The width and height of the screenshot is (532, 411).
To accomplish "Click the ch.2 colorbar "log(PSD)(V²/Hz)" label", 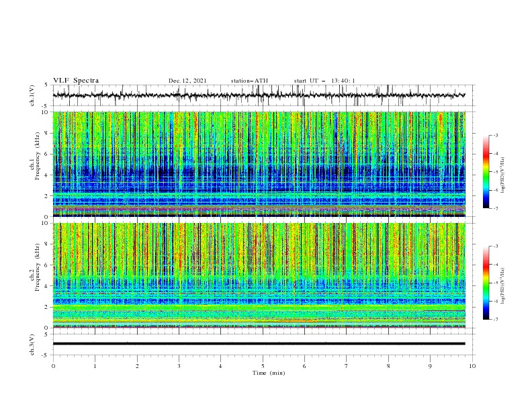I will coord(503,285).
